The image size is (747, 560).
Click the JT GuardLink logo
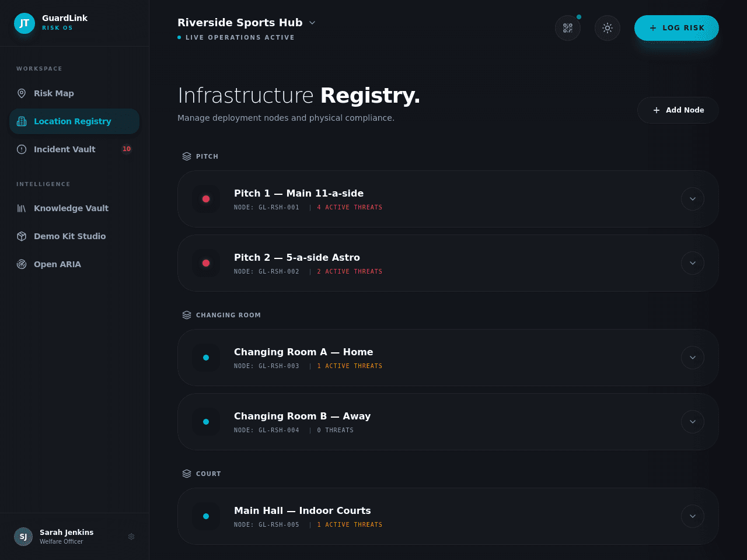coord(25,23)
